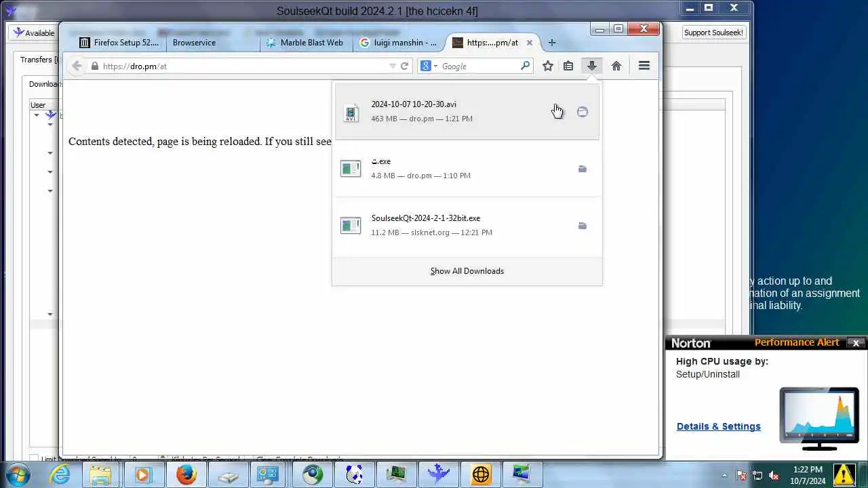Switch to Firefox on the taskbar
The width and height of the screenshot is (868, 488).
coord(186,474)
